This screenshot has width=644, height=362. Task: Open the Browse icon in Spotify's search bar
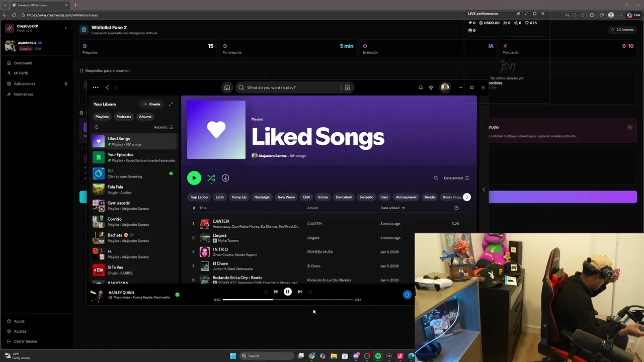(x=347, y=87)
